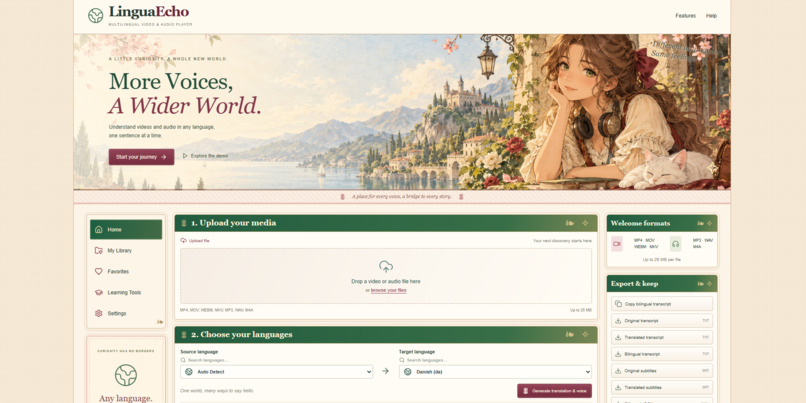This screenshot has width=806, height=403.
Task: Click the Upload file label
Action: click(199, 241)
